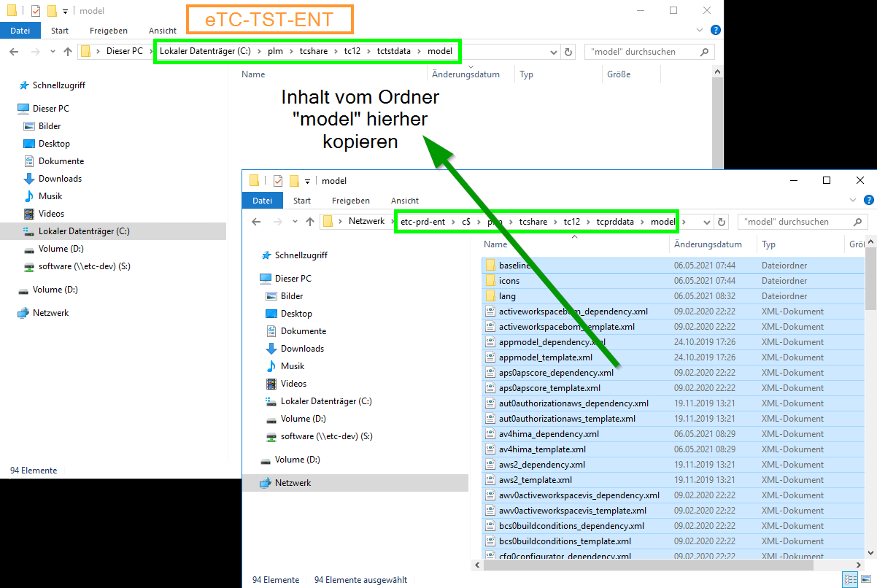877x588 pixels.
Task: Open the Datei menu in the back window
Action: tap(20, 31)
